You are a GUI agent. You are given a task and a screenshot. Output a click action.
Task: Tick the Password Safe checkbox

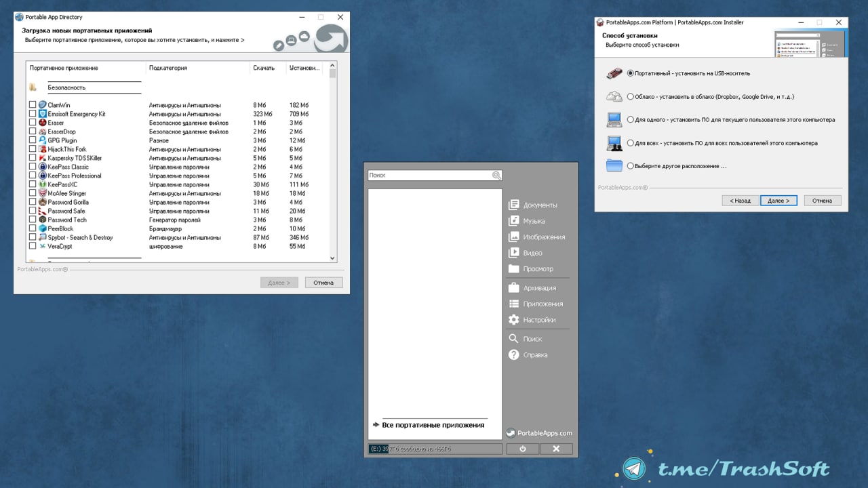tap(33, 211)
